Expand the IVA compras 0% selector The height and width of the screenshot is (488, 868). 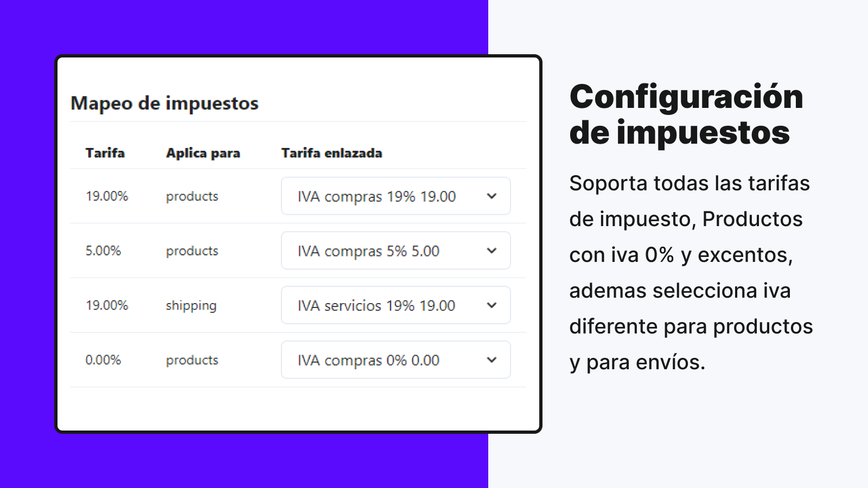395,359
